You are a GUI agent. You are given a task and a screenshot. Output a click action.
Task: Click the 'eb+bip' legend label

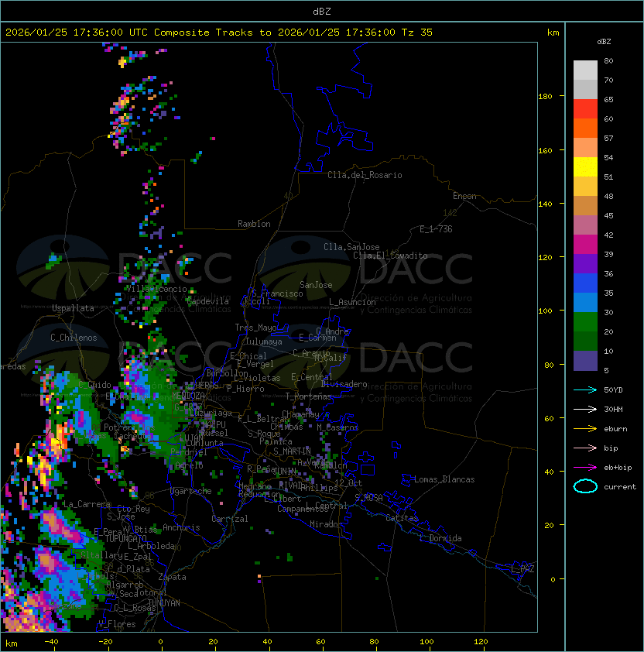point(618,468)
